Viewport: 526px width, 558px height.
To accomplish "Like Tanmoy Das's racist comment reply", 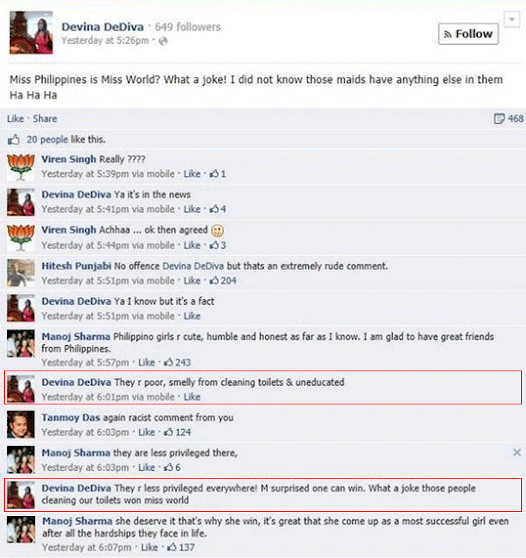I will 146,432.
